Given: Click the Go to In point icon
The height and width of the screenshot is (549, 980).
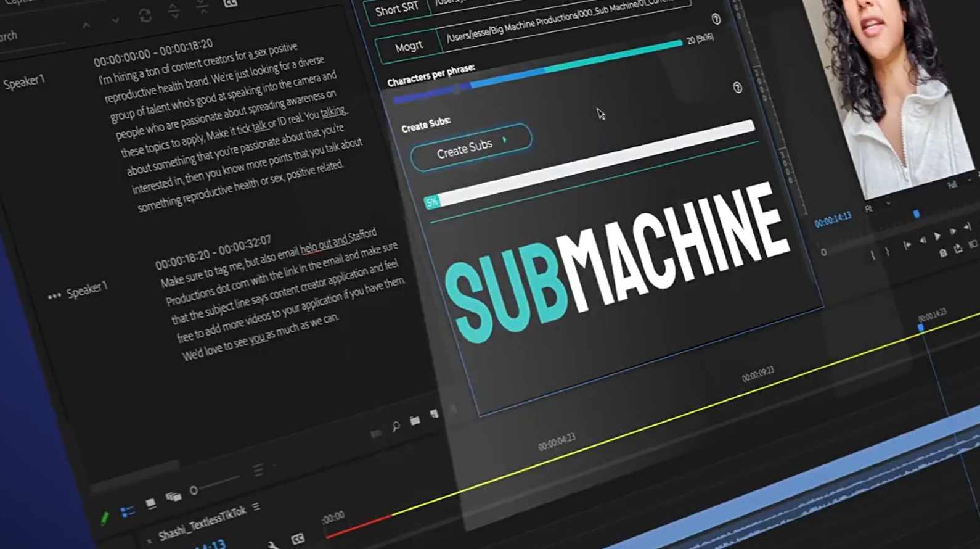Looking at the screenshot, I should pyautogui.click(x=907, y=245).
